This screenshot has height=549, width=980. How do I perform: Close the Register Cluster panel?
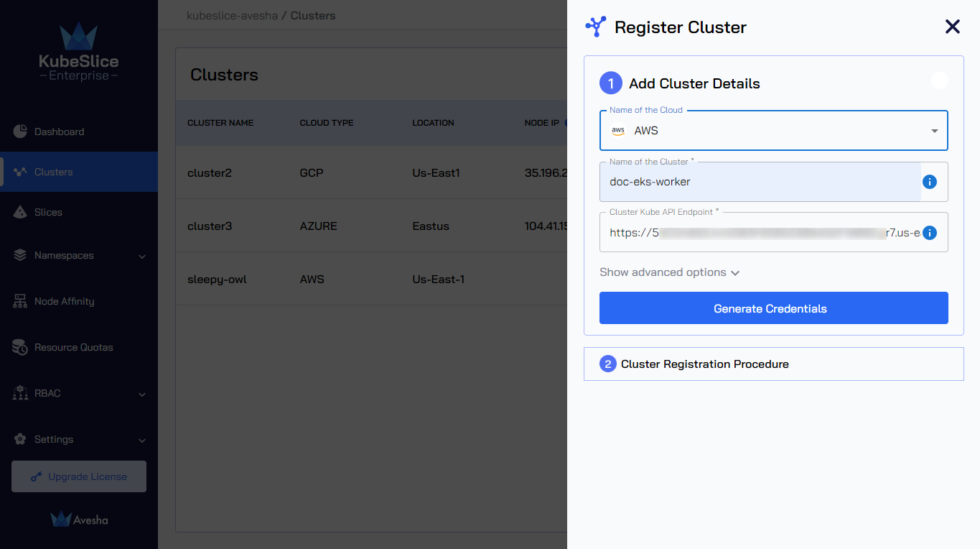(952, 27)
